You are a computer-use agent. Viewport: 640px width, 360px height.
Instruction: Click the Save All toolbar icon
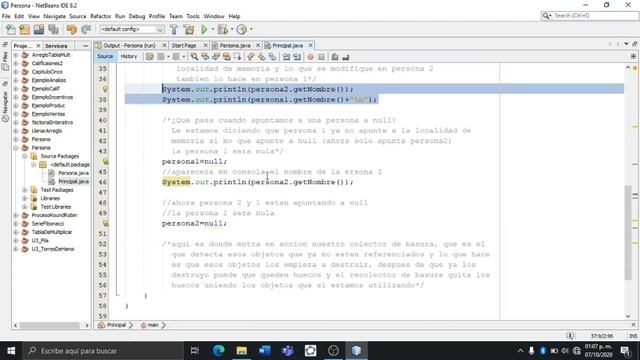pyautogui.click(x=53, y=29)
